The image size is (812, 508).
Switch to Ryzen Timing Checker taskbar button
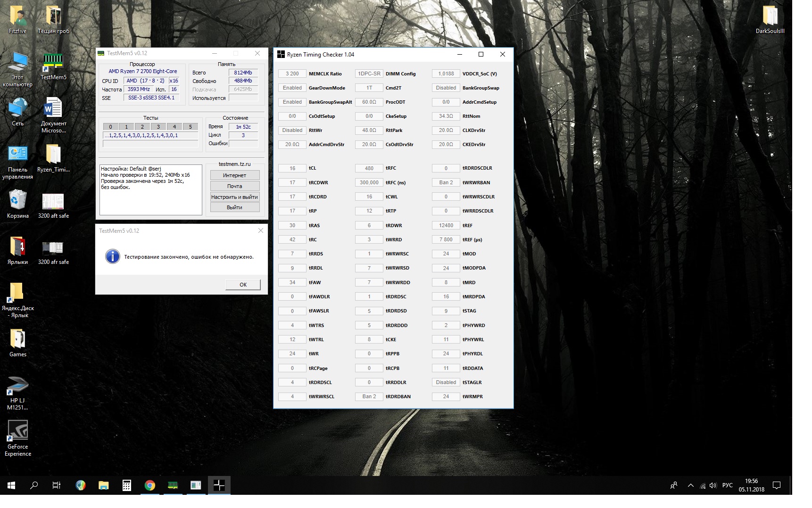tap(219, 485)
